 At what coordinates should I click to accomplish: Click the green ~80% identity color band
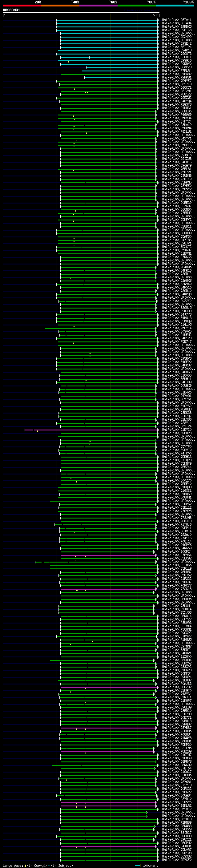[x=137, y=6]
